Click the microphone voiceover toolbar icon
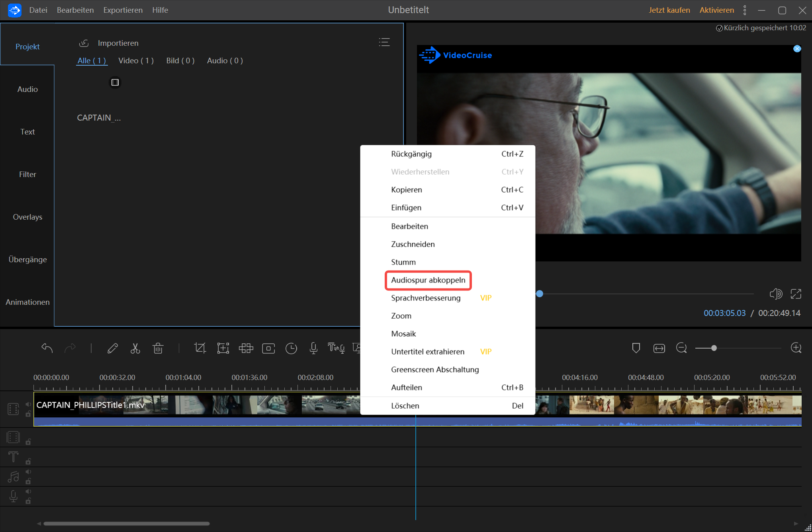The width and height of the screenshot is (812, 532). [x=313, y=349]
